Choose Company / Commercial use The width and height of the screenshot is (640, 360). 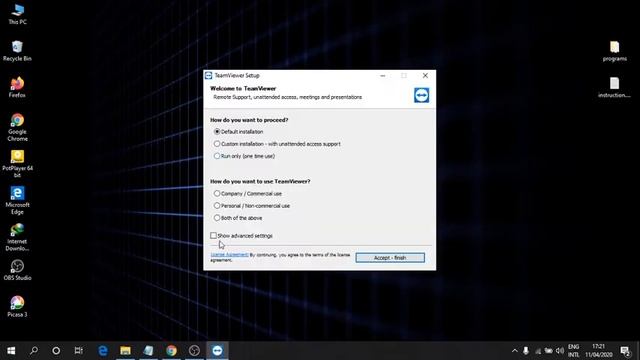point(248,193)
